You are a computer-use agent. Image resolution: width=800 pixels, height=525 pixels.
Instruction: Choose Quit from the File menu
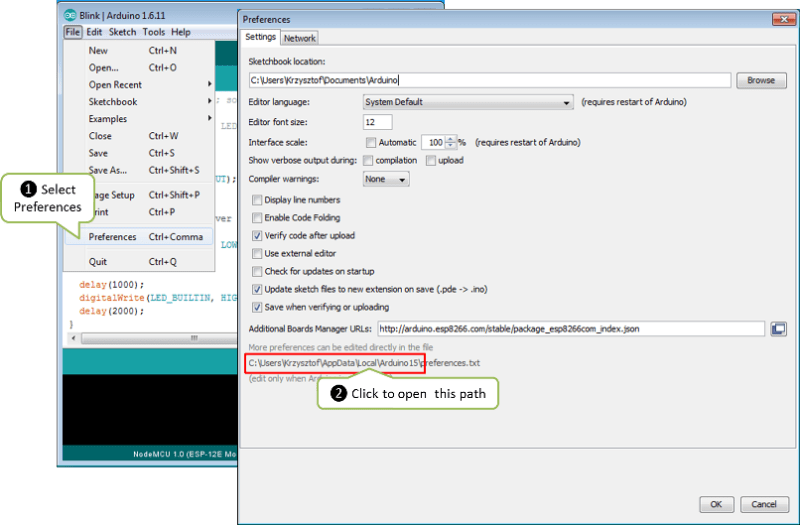coord(139,262)
